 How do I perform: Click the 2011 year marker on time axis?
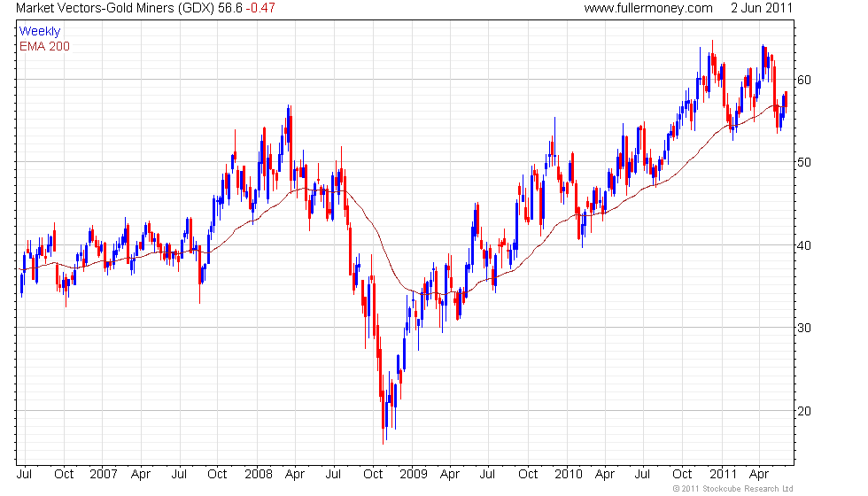click(x=723, y=475)
